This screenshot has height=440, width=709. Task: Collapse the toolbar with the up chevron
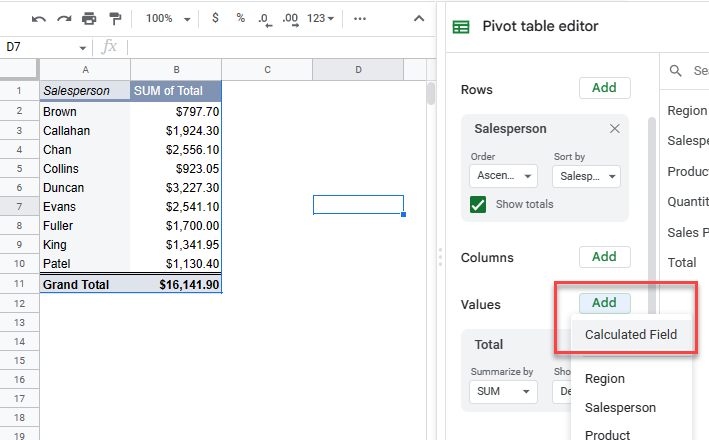pos(417,19)
